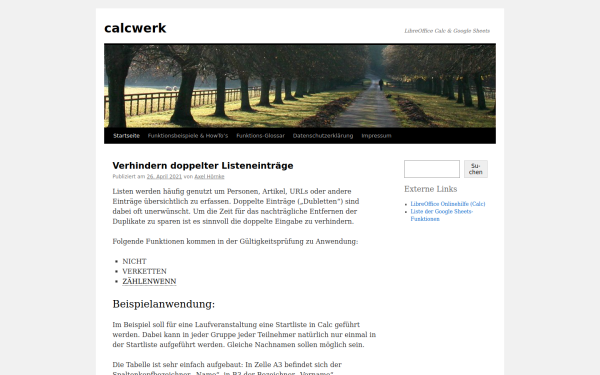The height and width of the screenshot is (375, 600).
Task: Open the Funktions-Glossar menu item
Action: (x=260, y=136)
